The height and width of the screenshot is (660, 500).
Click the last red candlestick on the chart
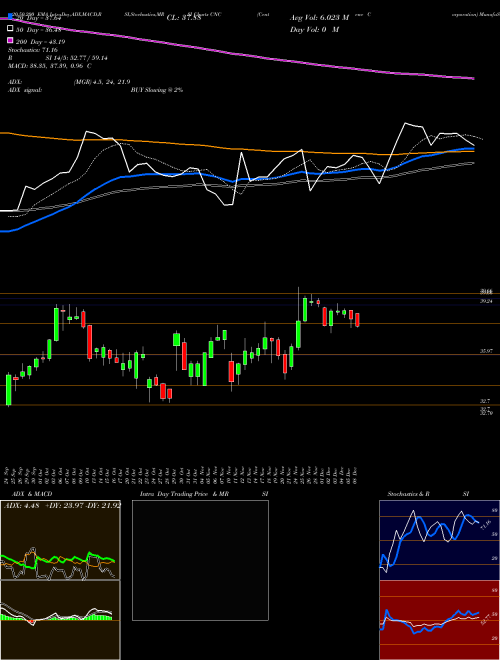[x=357, y=320]
